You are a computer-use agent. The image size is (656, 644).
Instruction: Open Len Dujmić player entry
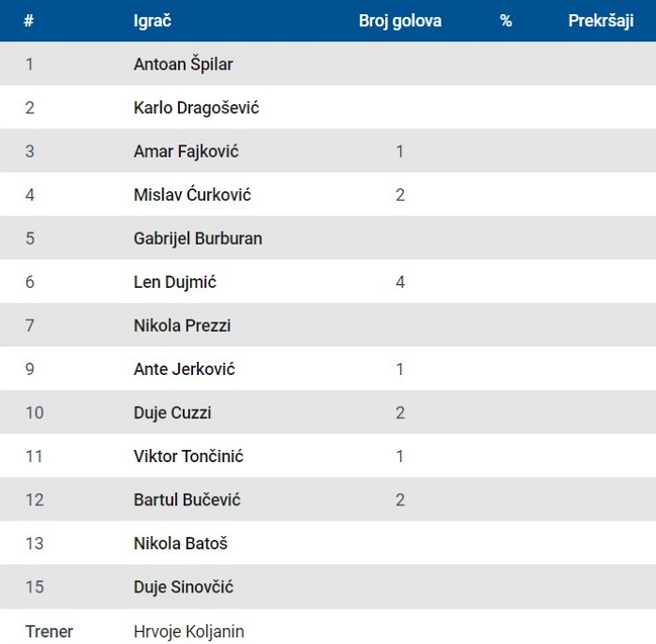click(x=175, y=281)
